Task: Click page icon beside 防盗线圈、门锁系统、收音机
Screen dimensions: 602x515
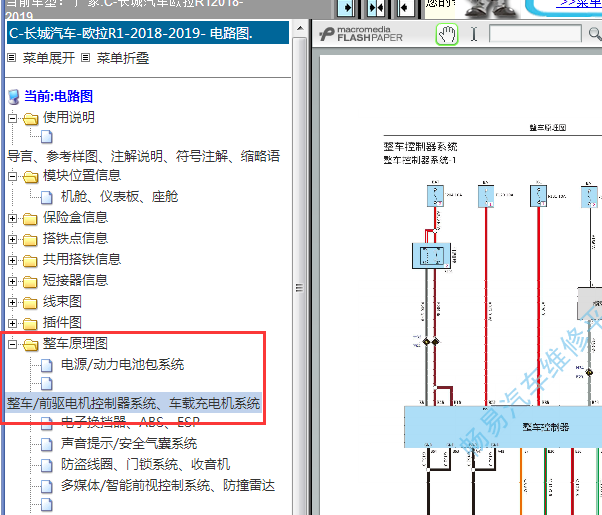Action: pyautogui.click(x=47, y=465)
